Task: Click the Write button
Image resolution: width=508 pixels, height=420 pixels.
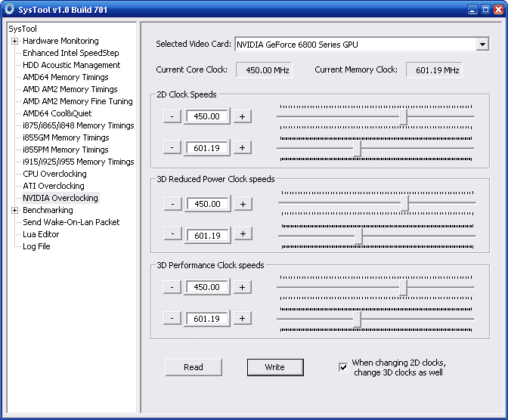Action: pos(274,367)
